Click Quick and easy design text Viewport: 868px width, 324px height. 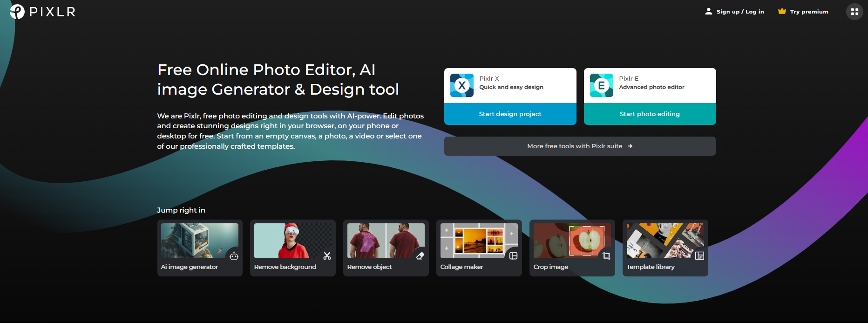coord(511,87)
